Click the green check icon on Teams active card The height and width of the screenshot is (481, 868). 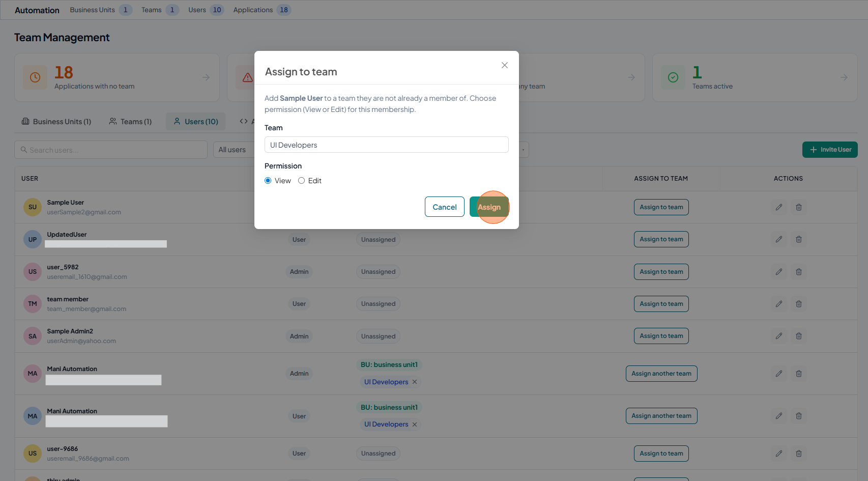673,77
